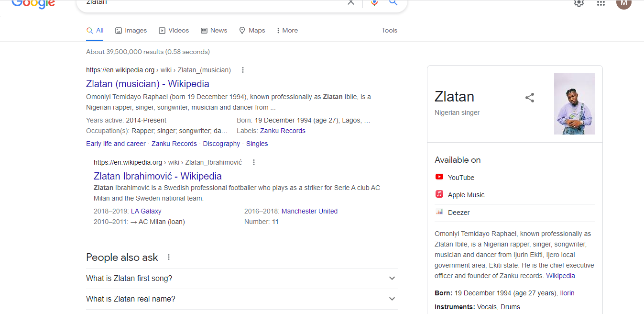Open the three-dot menu beside the Wikipedia result
This screenshot has height=314, width=644.
[x=243, y=69]
